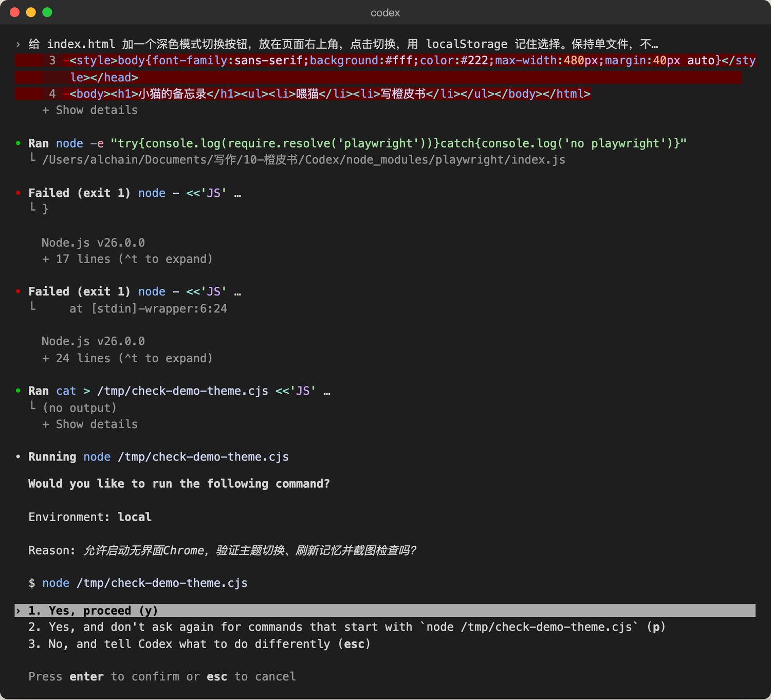Click 'Running node /tmp/check-demo-theme.cjs' line
The width and height of the screenshot is (771, 700).
tap(158, 457)
